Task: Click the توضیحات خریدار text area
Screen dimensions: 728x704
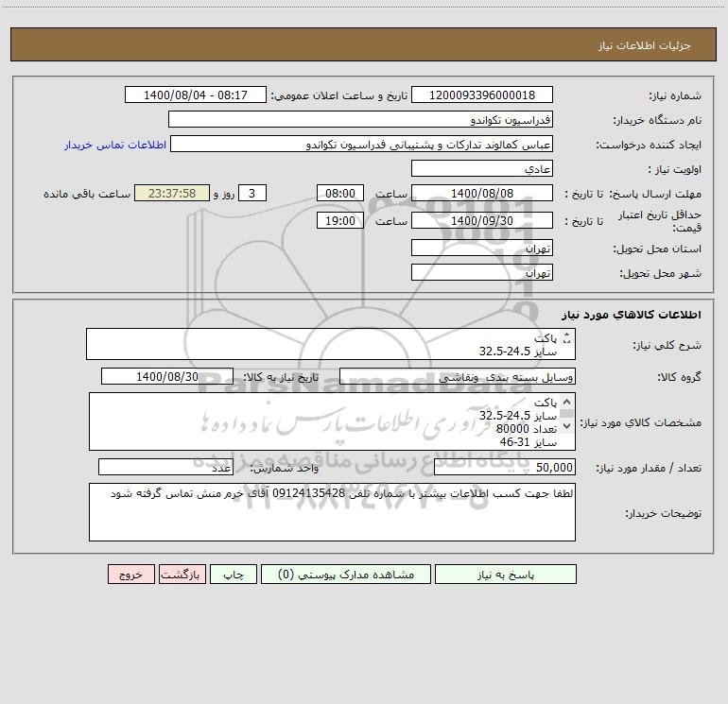Action: coord(332,512)
